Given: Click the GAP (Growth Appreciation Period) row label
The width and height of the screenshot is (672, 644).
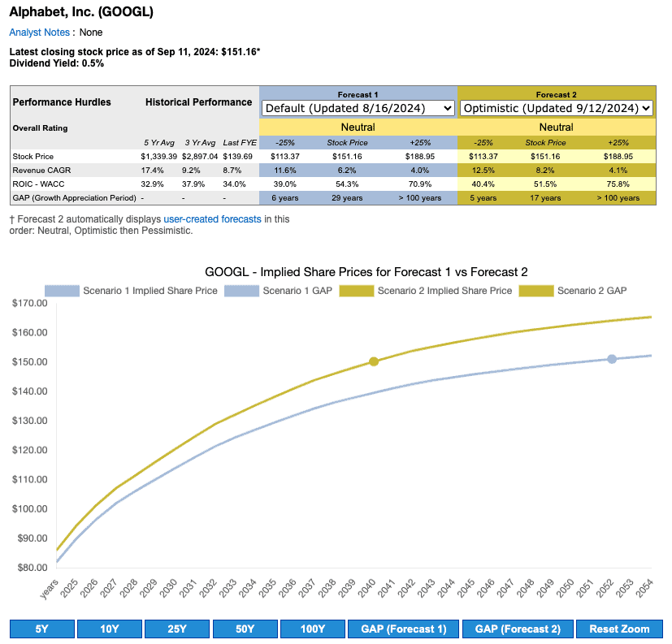Looking at the screenshot, I should 74,198.
